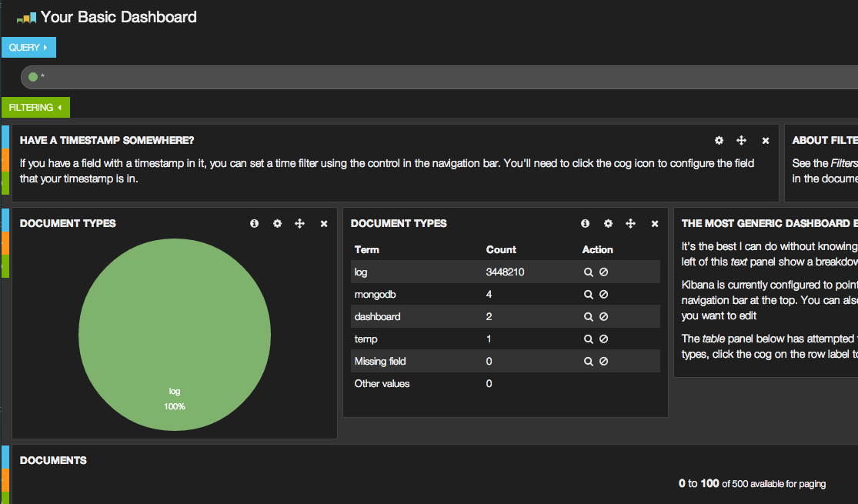The height and width of the screenshot is (504, 858).
Task: Click magnifier icon in the mongodb row
Action: (588, 295)
